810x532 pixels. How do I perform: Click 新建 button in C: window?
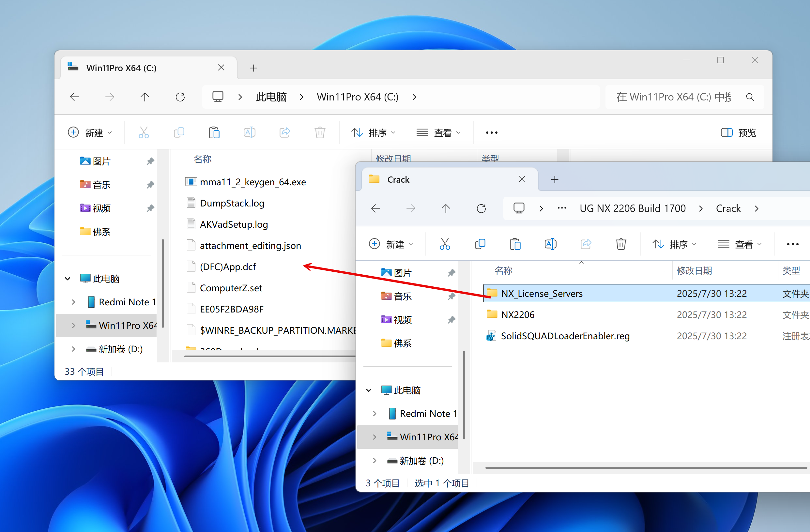pyautogui.click(x=90, y=132)
